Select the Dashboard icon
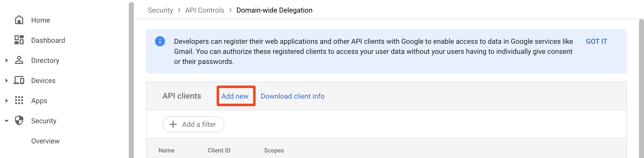The width and height of the screenshot is (644, 158). (x=19, y=40)
